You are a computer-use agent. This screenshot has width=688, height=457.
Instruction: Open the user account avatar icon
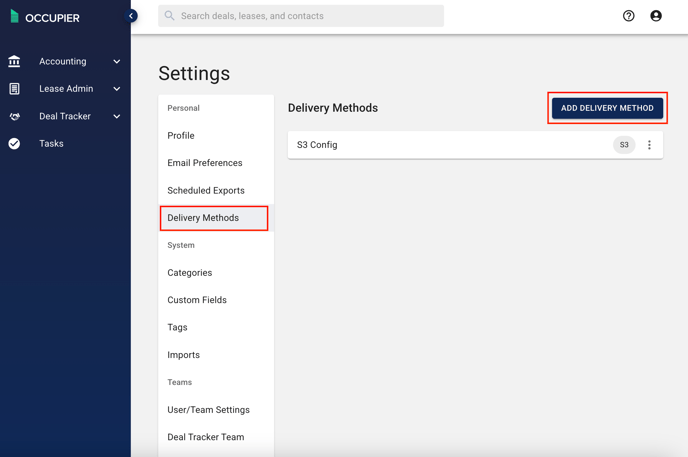tap(656, 16)
